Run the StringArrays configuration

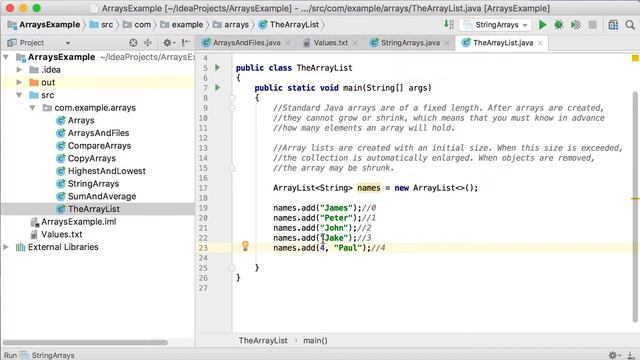(542, 25)
